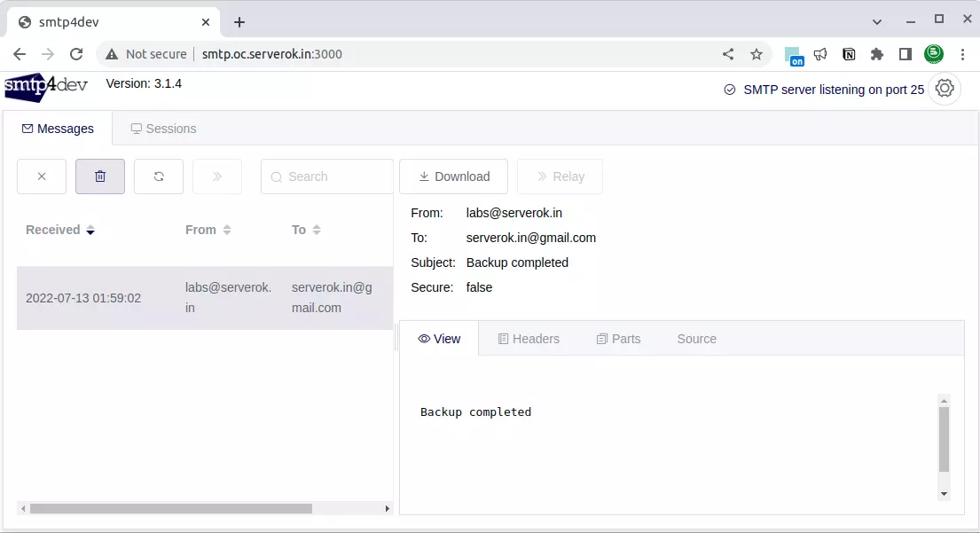Image resolution: width=980 pixels, height=533 pixels.
Task: Open the settings gear icon
Action: 945,89
